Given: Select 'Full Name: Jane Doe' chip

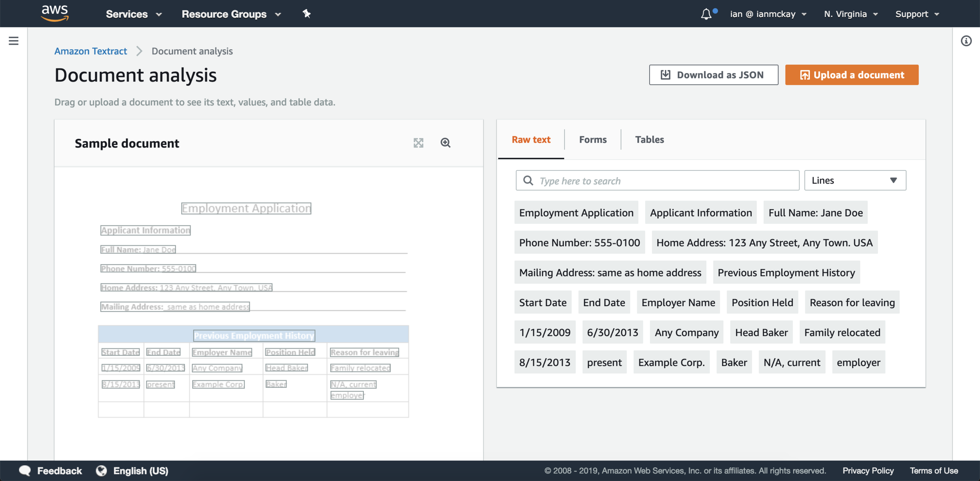Looking at the screenshot, I should coord(815,212).
